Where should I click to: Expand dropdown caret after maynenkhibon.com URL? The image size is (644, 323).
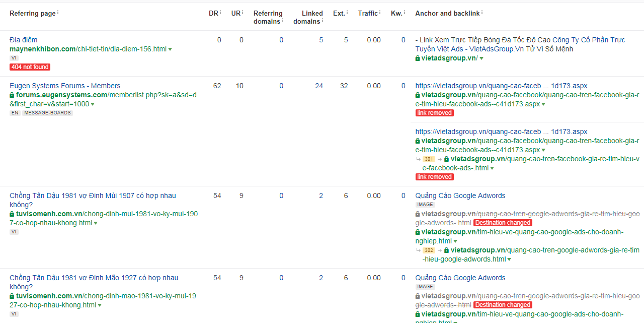[x=170, y=49]
